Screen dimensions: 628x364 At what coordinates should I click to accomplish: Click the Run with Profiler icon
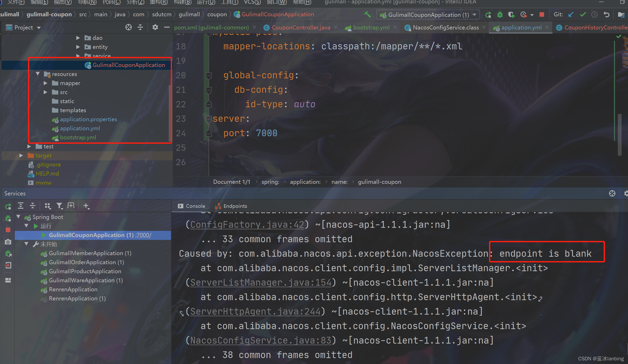point(523,15)
